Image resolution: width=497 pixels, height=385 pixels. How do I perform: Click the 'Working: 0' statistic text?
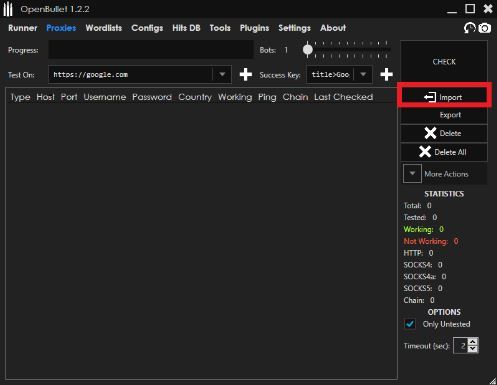pos(424,229)
